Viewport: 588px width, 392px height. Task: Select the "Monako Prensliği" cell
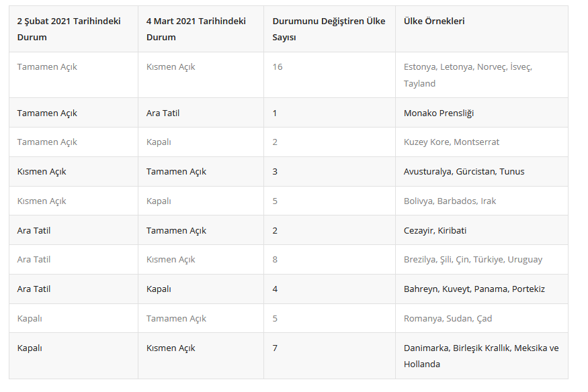(439, 113)
